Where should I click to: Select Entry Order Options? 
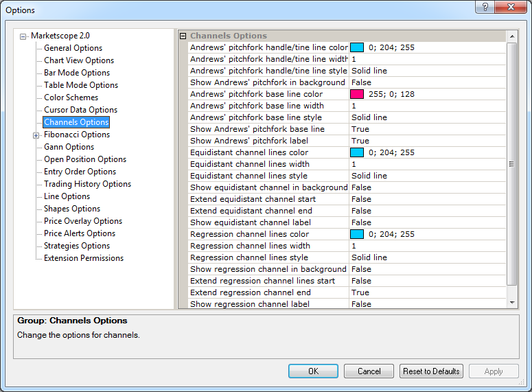pos(80,172)
